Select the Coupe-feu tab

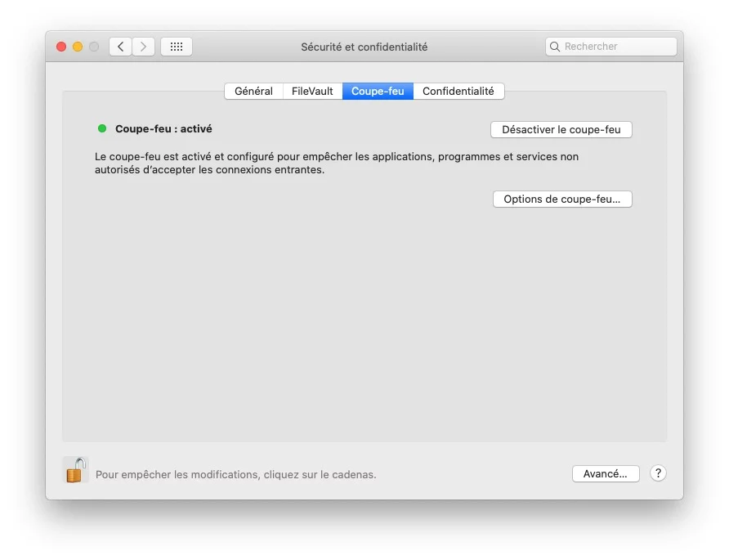378,92
